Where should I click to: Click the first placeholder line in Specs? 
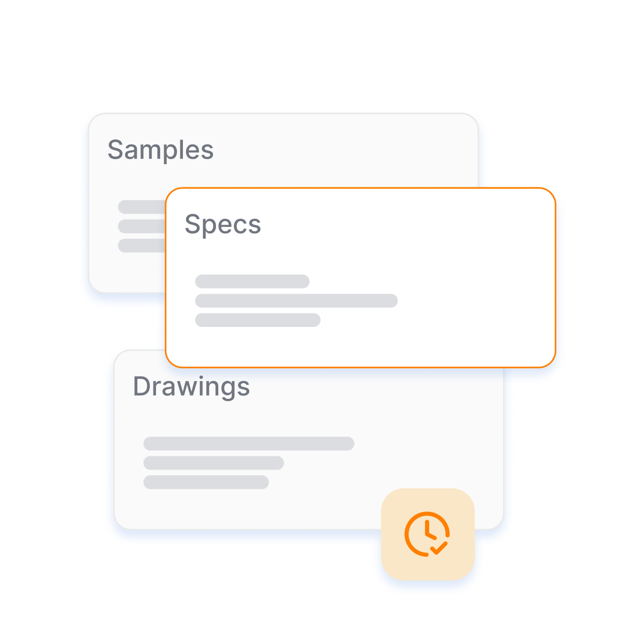252,281
